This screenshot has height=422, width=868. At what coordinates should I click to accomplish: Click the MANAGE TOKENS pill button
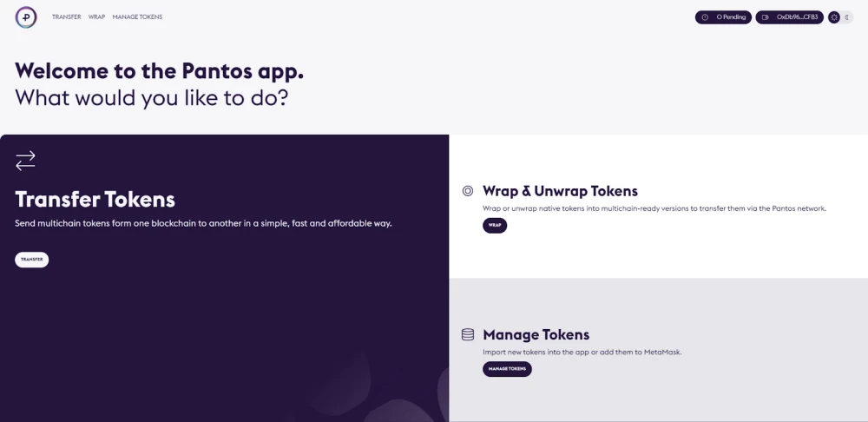[x=507, y=369]
